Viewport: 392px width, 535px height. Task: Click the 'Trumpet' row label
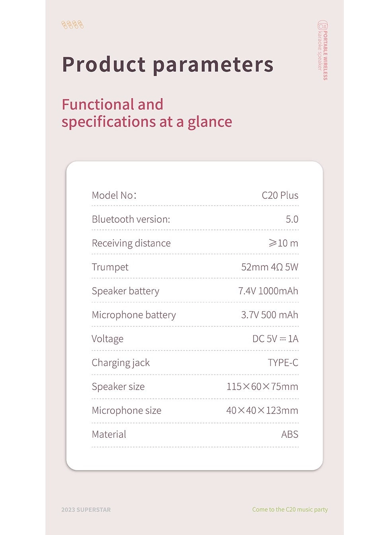[x=110, y=267]
